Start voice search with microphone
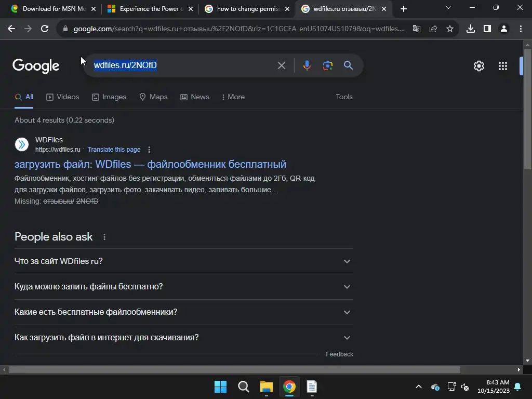 click(x=307, y=65)
